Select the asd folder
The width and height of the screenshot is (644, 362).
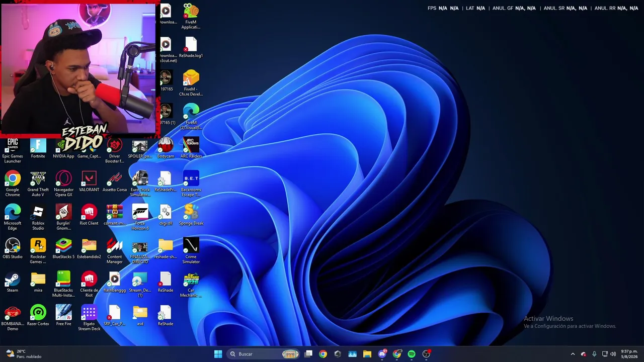pos(140,316)
